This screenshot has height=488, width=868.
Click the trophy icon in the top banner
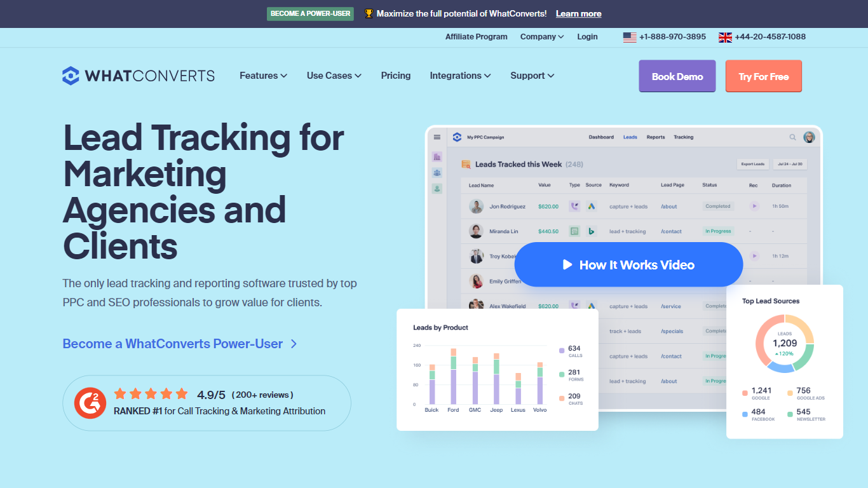click(369, 13)
